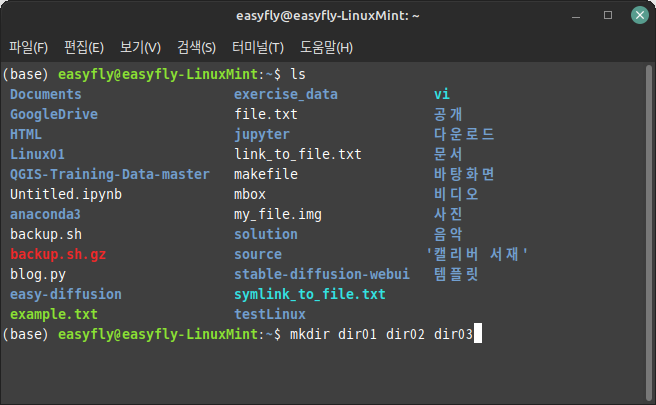Click dir01 in the command line
The image size is (656, 405).
(x=358, y=334)
